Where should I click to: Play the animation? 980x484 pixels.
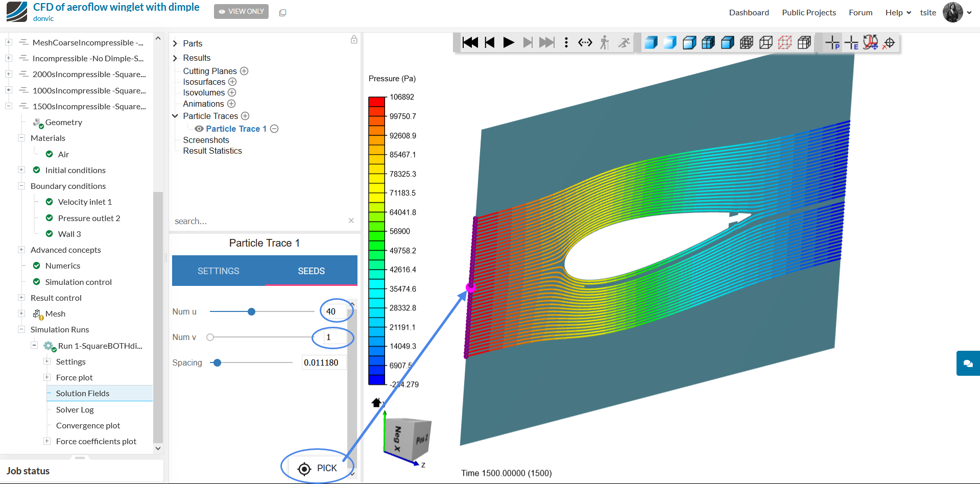point(508,42)
